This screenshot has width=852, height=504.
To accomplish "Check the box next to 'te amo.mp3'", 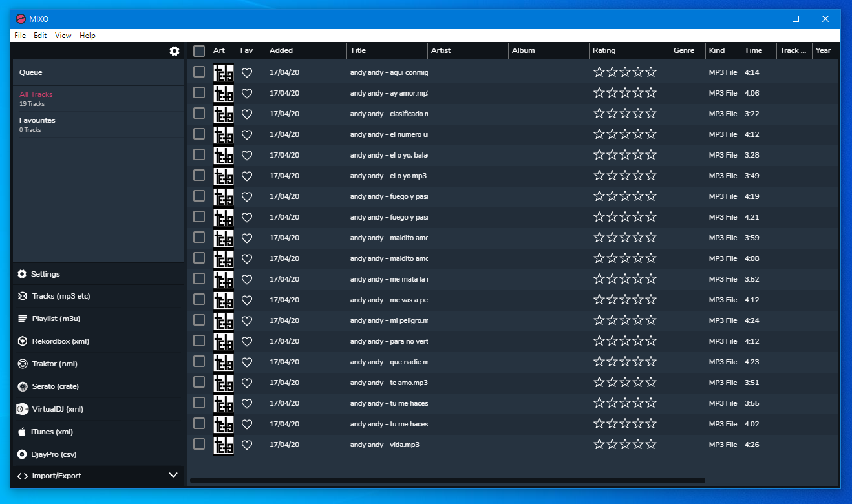I will pos(199,382).
